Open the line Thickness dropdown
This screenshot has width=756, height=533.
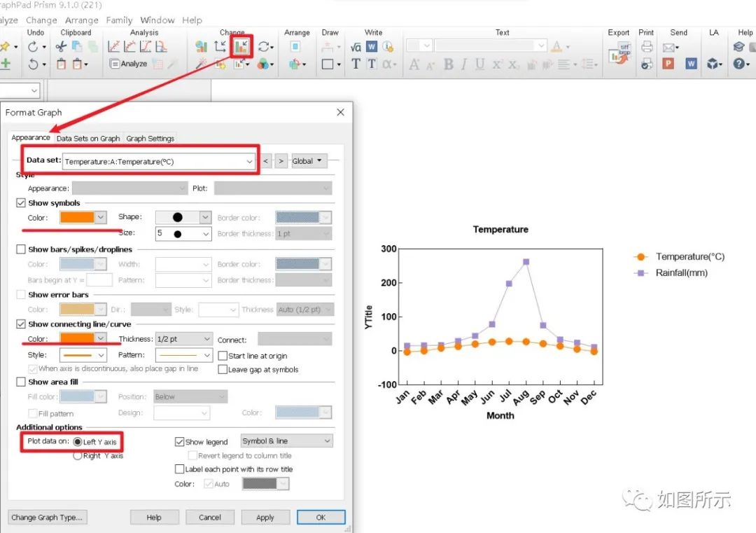[x=183, y=339]
